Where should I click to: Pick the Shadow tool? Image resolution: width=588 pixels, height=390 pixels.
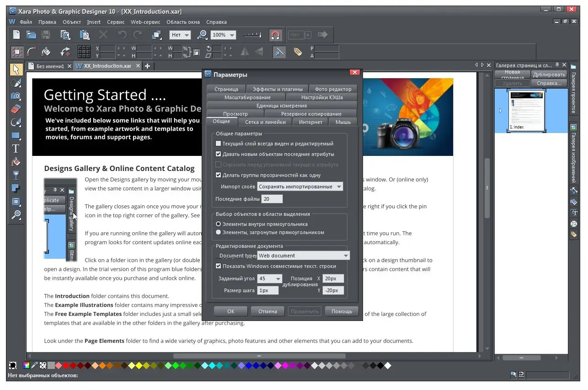[x=16, y=188]
